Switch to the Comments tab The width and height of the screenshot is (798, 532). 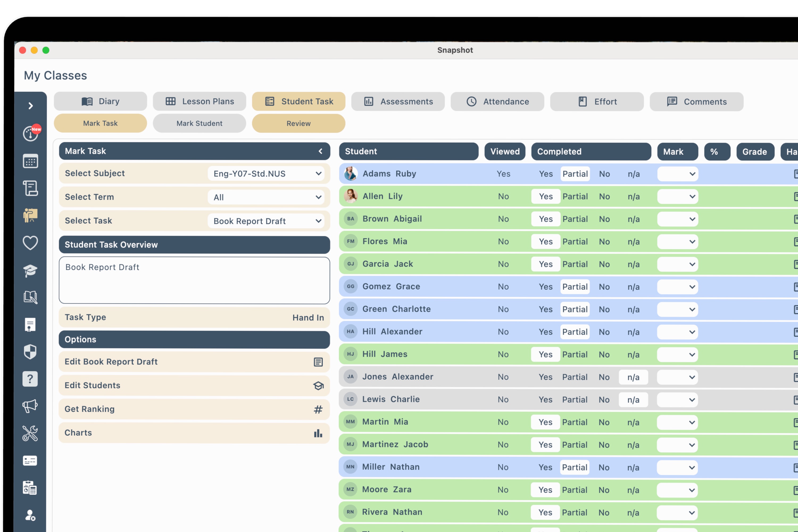point(697,102)
